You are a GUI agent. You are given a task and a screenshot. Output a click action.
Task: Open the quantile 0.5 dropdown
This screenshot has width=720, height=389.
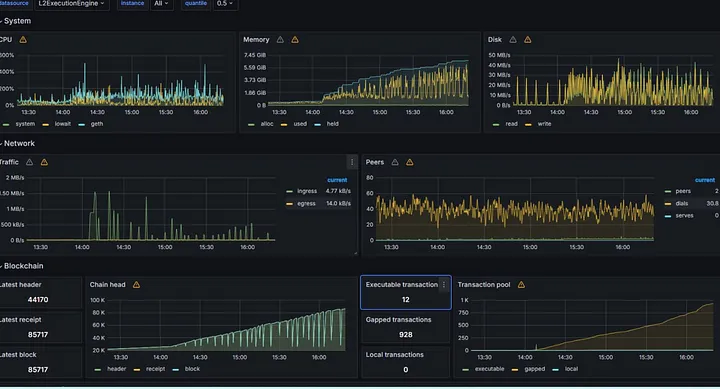225,4
